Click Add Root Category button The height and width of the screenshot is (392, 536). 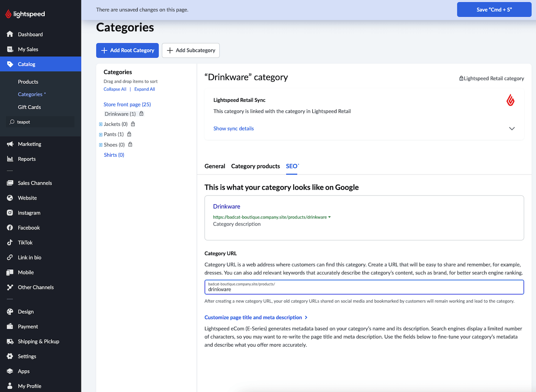[x=127, y=50]
